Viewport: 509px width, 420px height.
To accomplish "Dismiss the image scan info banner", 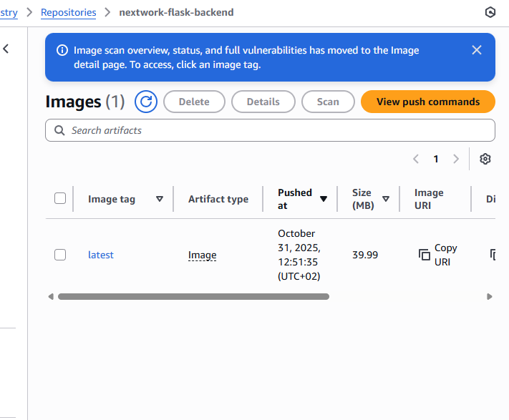I will tap(477, 50).
